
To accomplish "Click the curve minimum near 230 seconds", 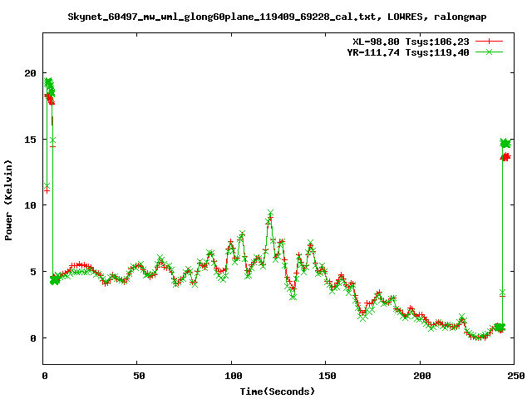I will pos(477,337).
